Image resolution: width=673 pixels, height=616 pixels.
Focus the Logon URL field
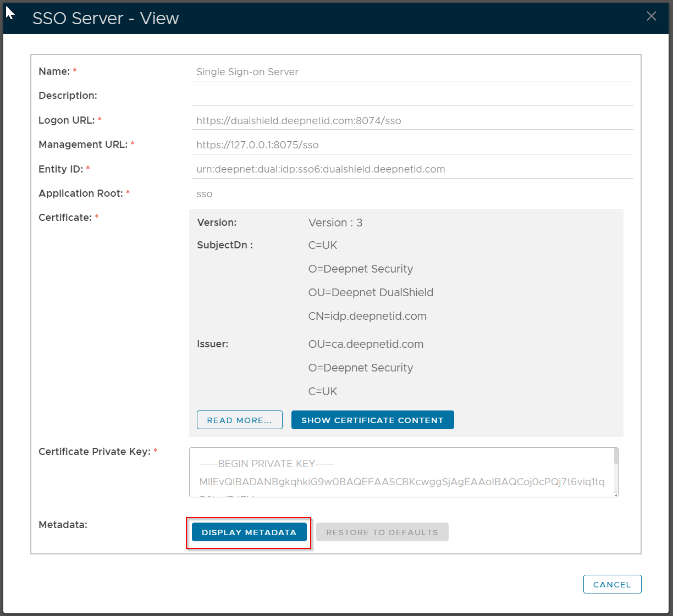tap(412, 120)
